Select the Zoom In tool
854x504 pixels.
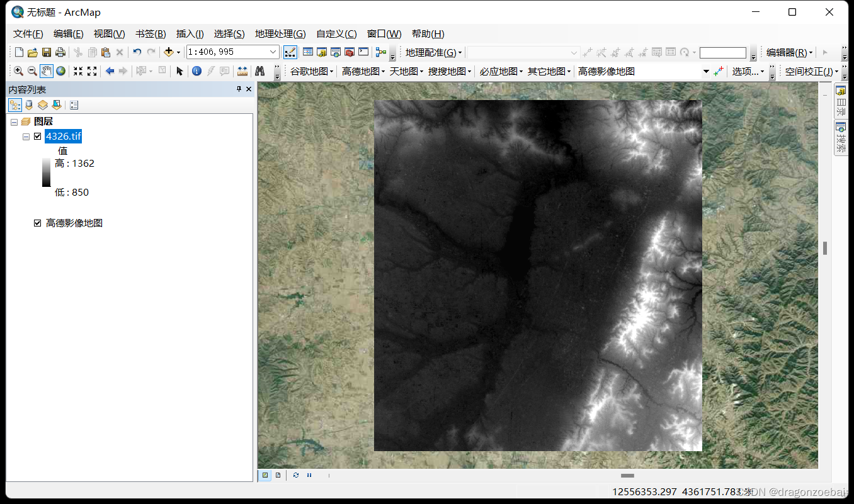pyautogui.click(x=18, y=70)
